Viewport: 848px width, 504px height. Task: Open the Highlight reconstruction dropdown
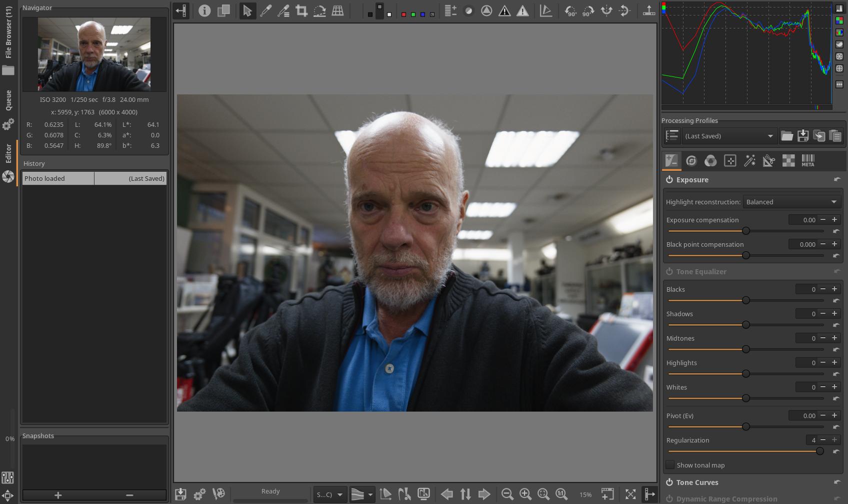coord(791,202)
